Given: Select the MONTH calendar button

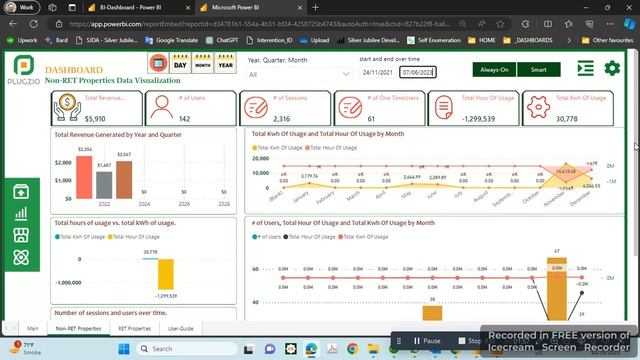Looking at the screenshot, I should click(203, 63).
